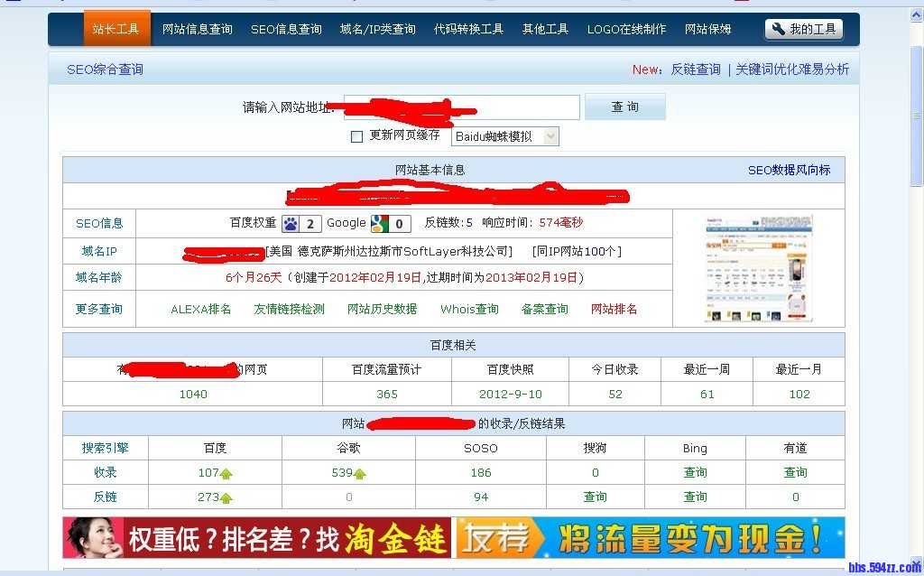The width and height of the screenshot is (924, 576).
Task: Click the Google PageRank badge icon
Action: tap(382, 223)
